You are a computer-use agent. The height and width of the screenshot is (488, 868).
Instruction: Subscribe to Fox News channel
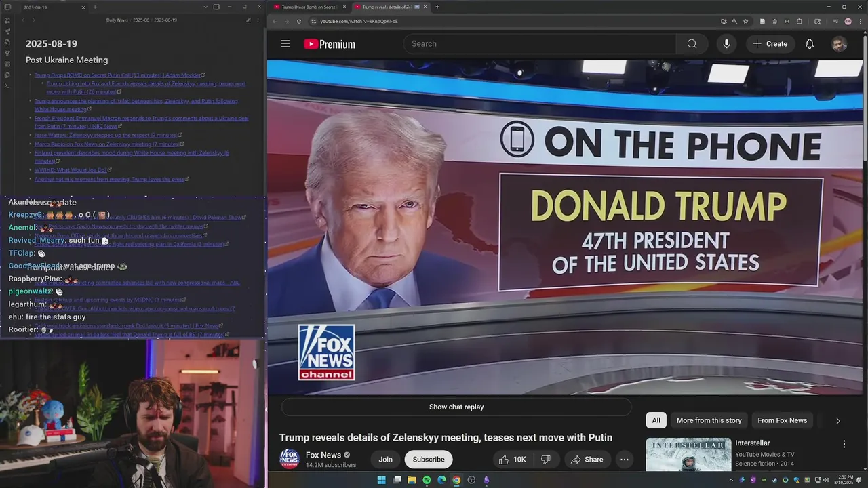(x=429, y=460)
